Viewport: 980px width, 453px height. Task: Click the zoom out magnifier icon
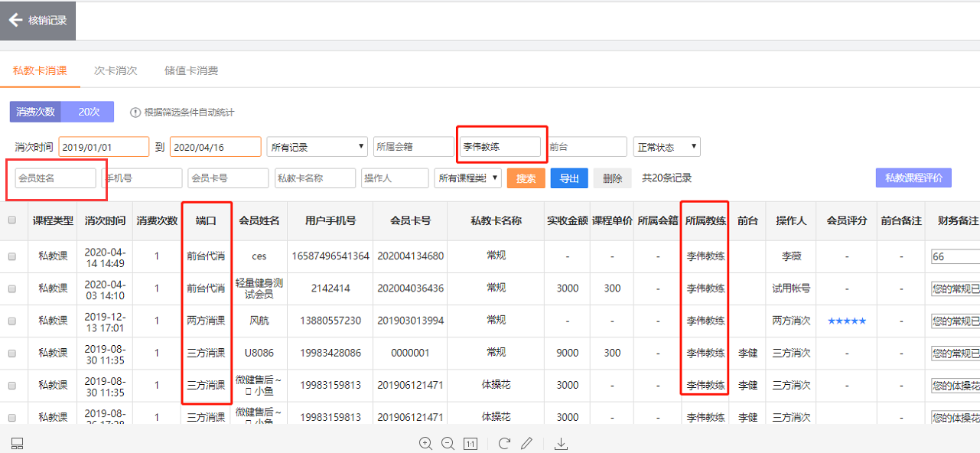(448, 443)
